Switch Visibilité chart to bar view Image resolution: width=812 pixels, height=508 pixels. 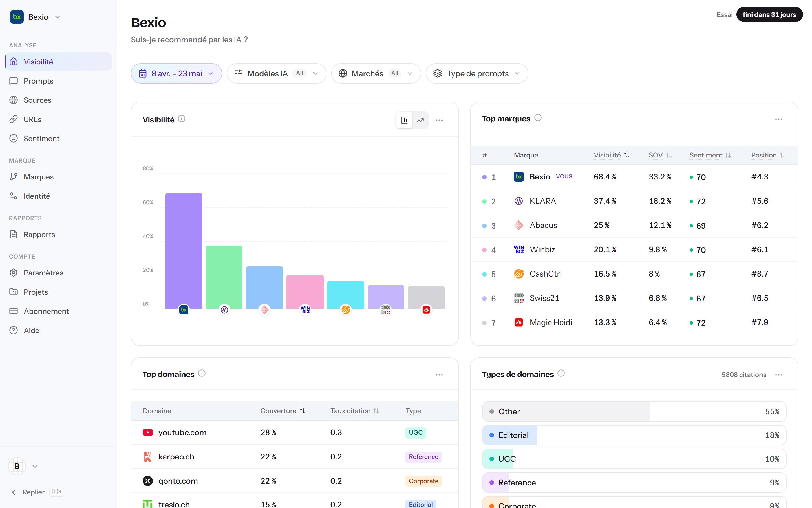pos(404,120)
